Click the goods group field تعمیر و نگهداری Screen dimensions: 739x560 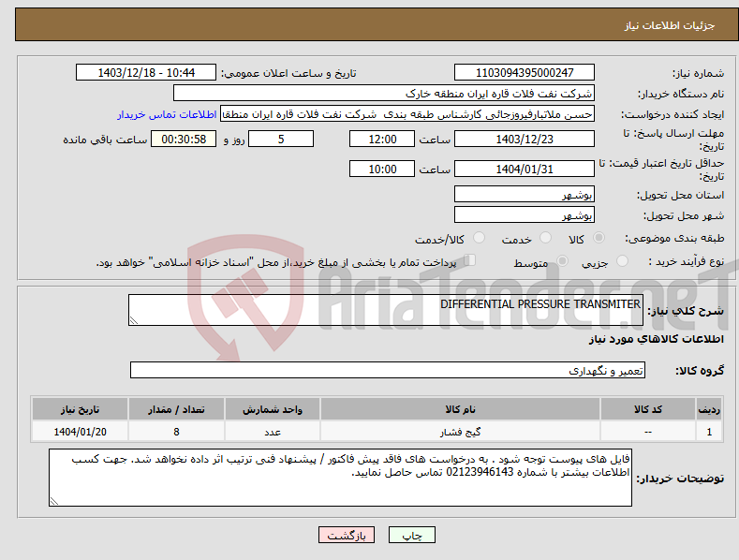(388, 371)
